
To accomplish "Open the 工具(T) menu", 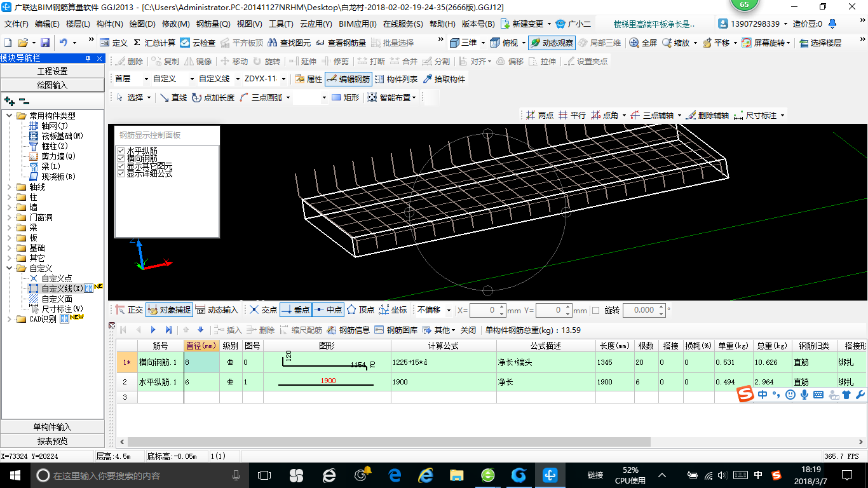I will tap(281, 24).
